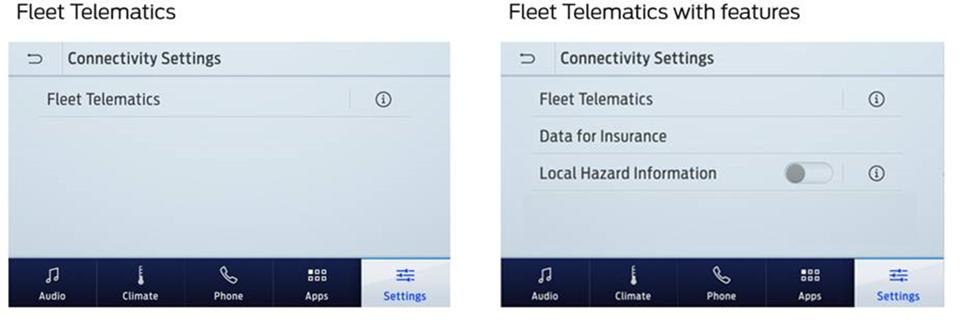Click back arrow in right Connectivity Settings screen
Screen dimensions: 980x324
tap(528, 59)
